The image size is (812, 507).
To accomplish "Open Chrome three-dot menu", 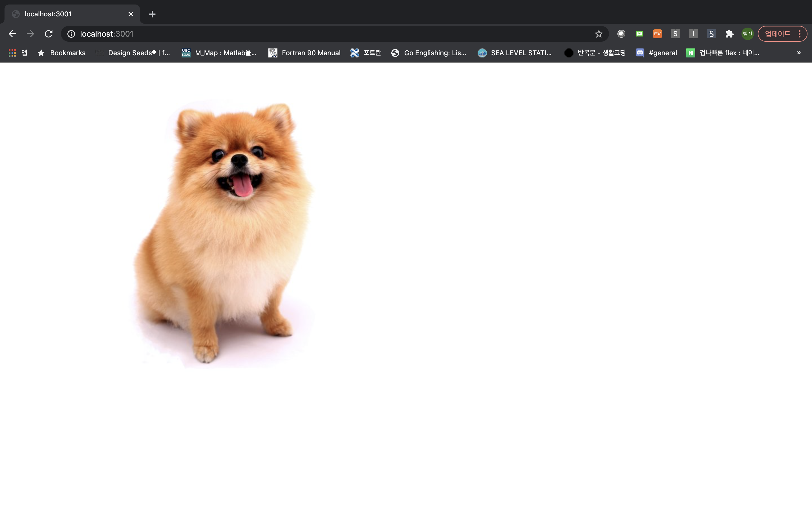I will (800, 34).
